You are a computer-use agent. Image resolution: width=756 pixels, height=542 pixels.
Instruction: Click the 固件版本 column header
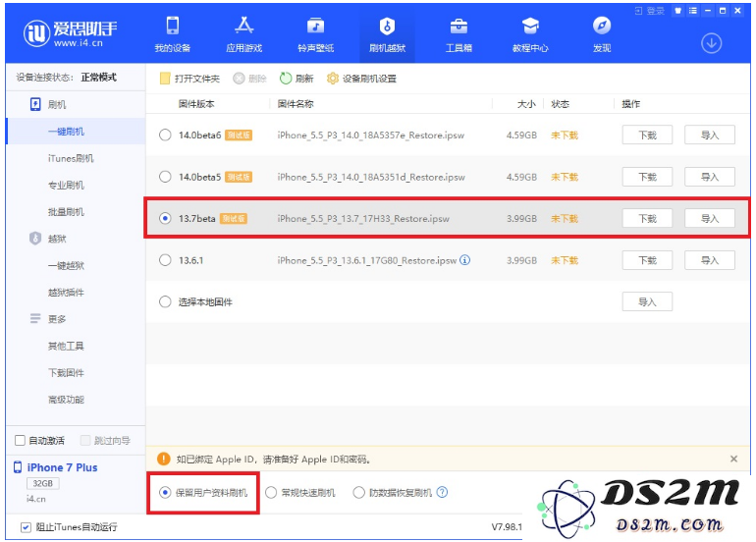coord(196,104)
